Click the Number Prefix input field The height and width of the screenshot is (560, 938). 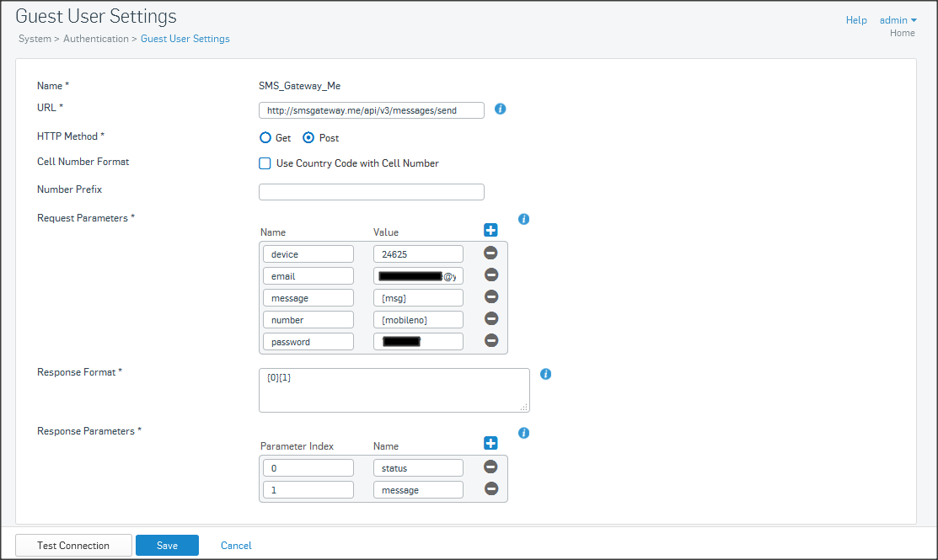[371, 192]
